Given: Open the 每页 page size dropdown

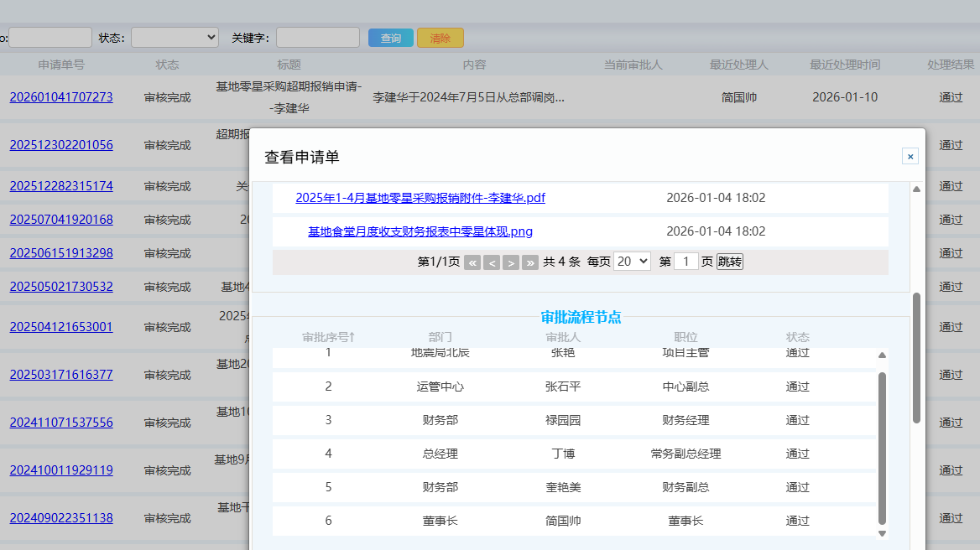Looking at the screenshot, I should coord(632,262).
